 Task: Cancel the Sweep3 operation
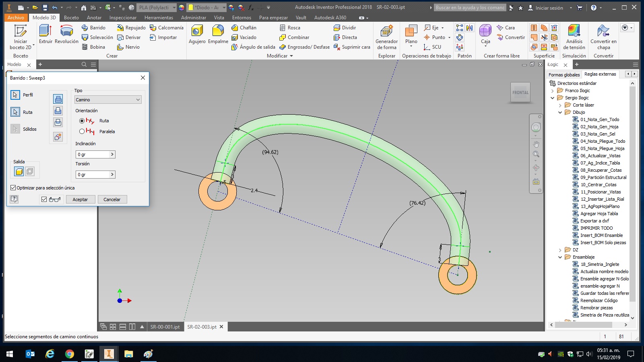pyautogui.click(x=112, y=199)
